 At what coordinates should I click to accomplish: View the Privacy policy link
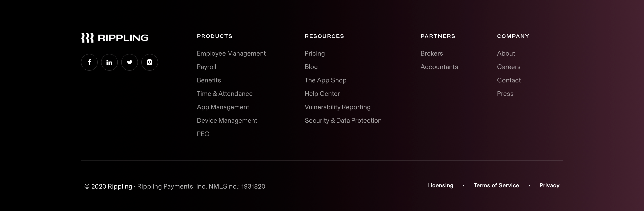[x=549, y=185]
